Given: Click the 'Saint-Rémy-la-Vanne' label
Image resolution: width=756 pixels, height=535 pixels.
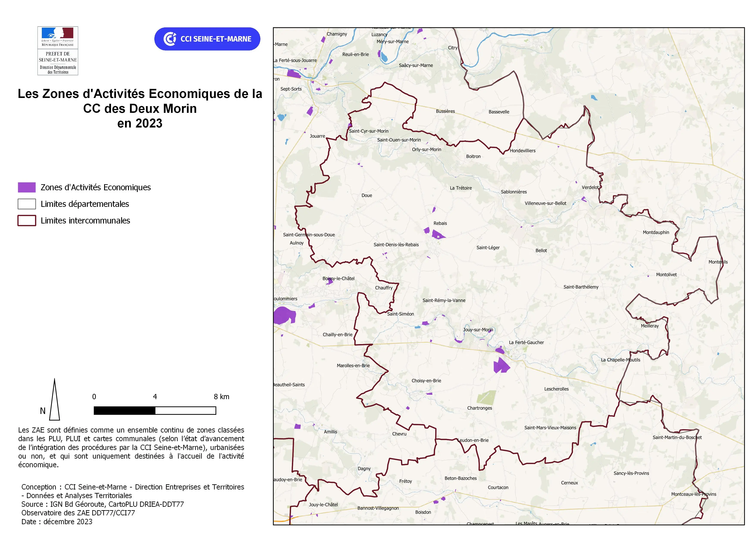Looking at the screenshot, I should point(444,301).
